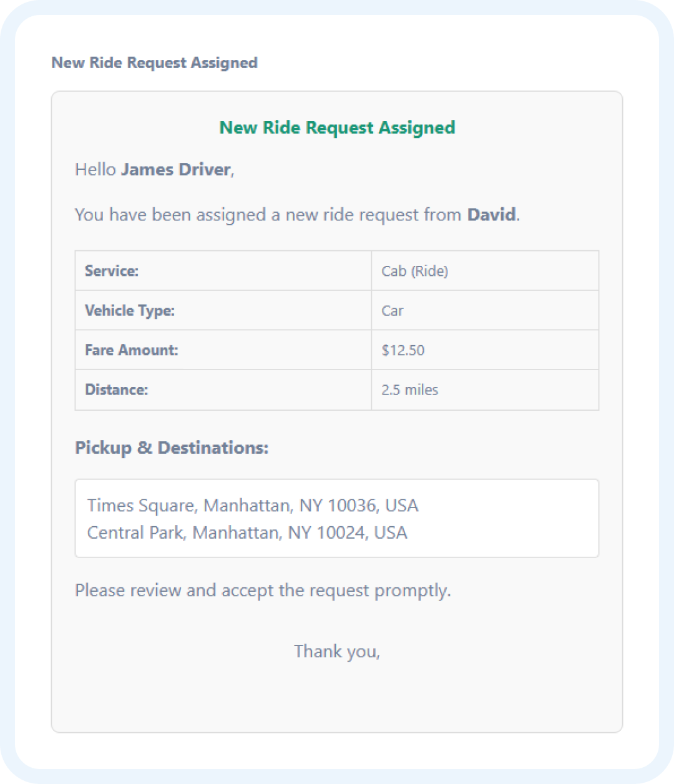Select the Central Park destination address
This screenshot has width=674, height=784.
click(x=247, y=533)
